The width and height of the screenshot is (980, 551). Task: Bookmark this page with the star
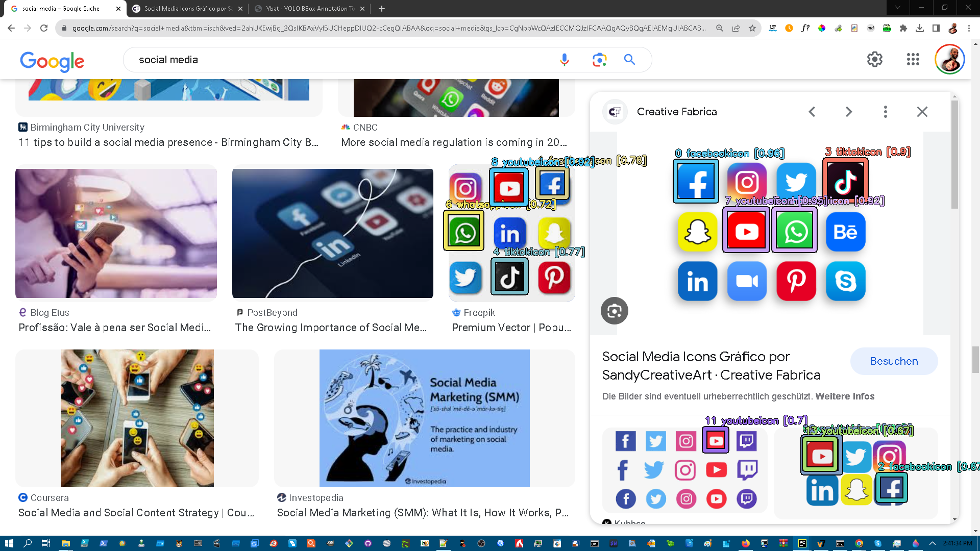tap(752, 28)
